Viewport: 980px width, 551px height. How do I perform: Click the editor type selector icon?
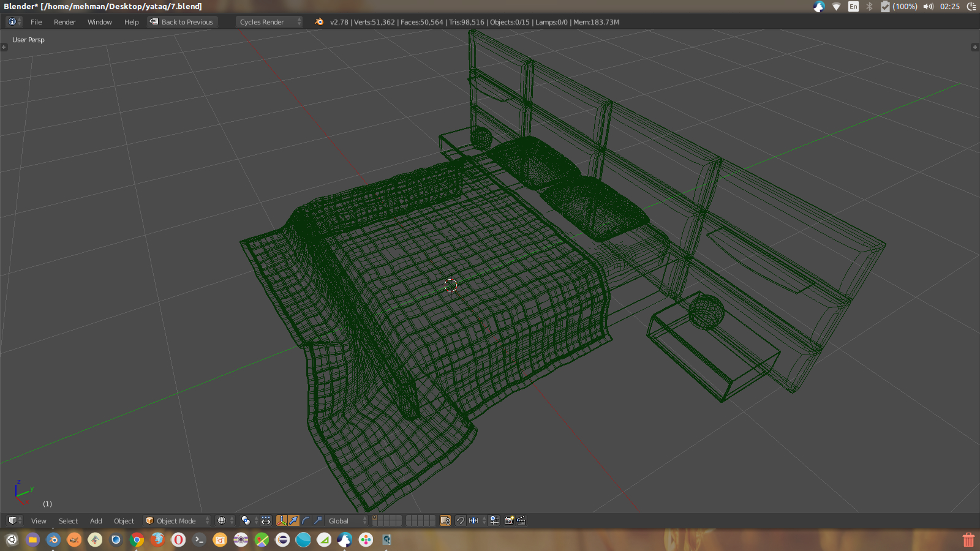[x=13, y=520]
